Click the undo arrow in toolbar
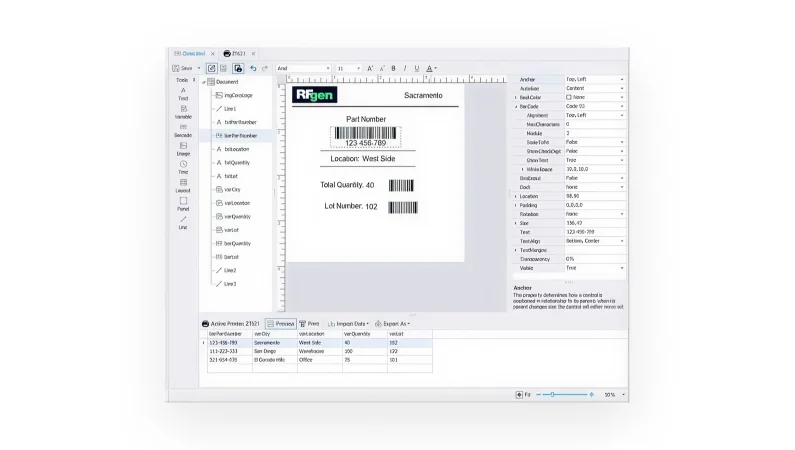 click(253, 68)
